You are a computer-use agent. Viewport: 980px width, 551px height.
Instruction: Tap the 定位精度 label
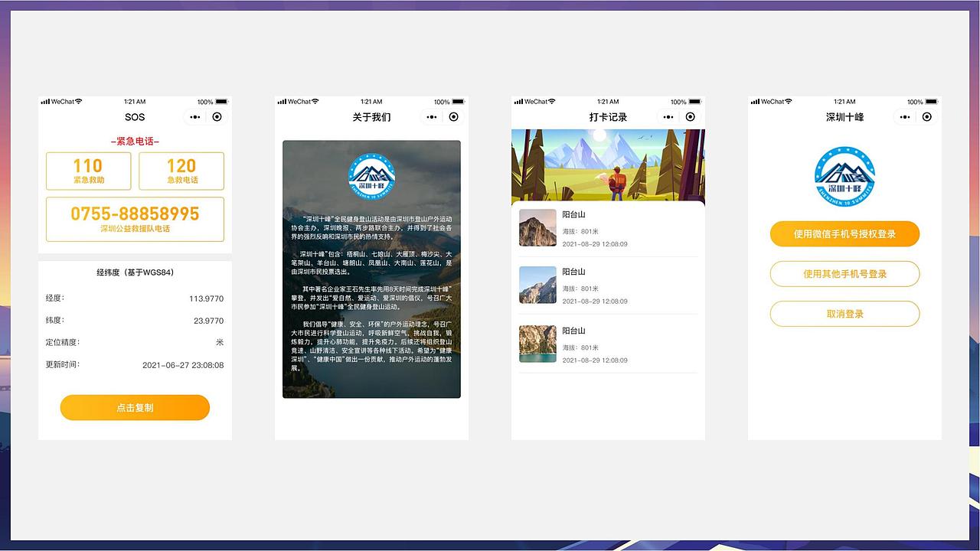point(63,342)
